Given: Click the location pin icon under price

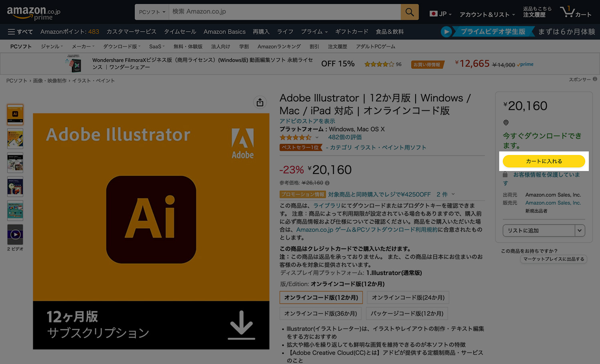Looking at the screenshot, I should coord(506,123).
